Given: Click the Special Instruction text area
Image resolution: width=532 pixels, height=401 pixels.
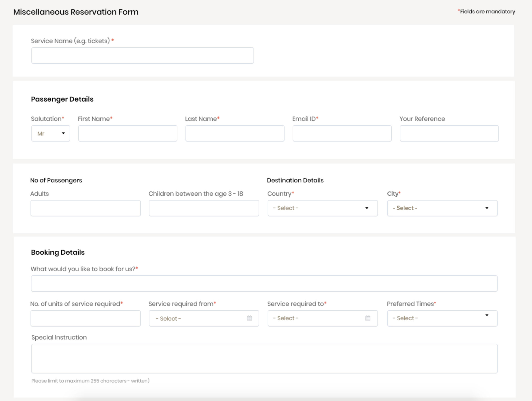Looking at the screenshot, I should pyautogui.click(x=264, y=358).
